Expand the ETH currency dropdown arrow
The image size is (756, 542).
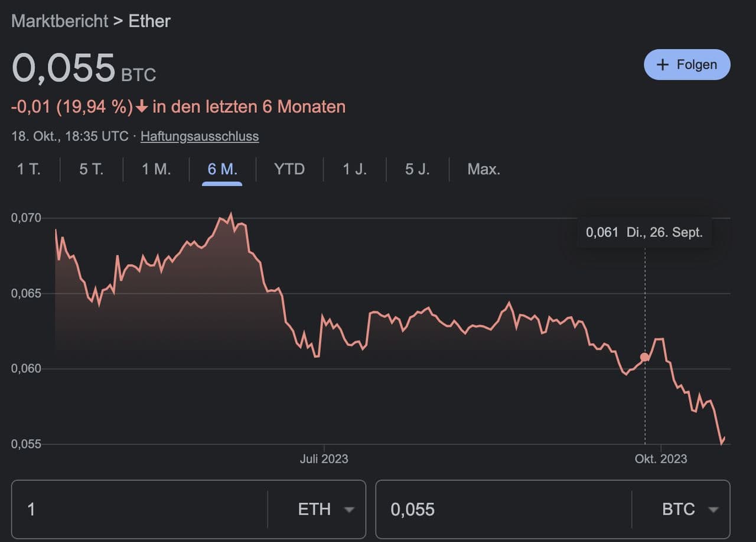[350, 509]
